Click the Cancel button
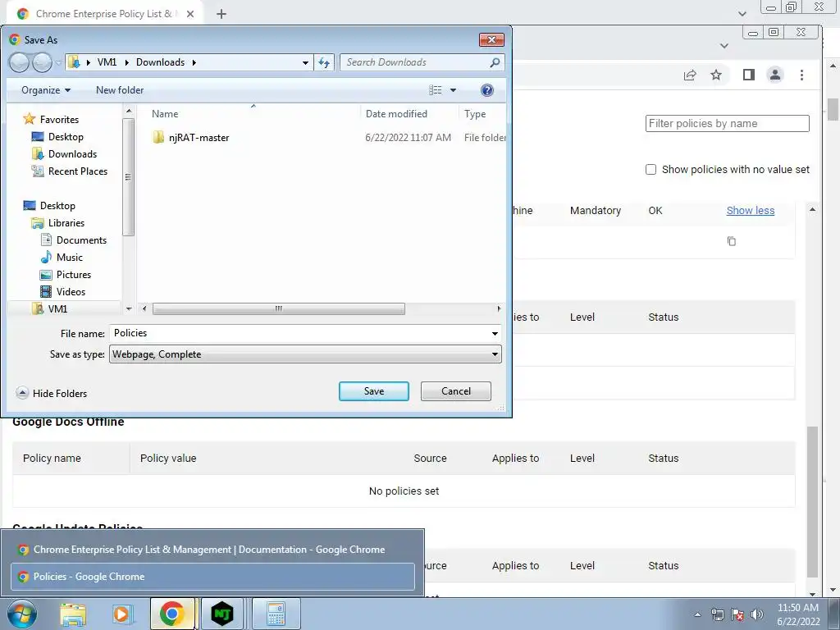The width and height of the screenshot is (840, 630). (x=456, y=391)
